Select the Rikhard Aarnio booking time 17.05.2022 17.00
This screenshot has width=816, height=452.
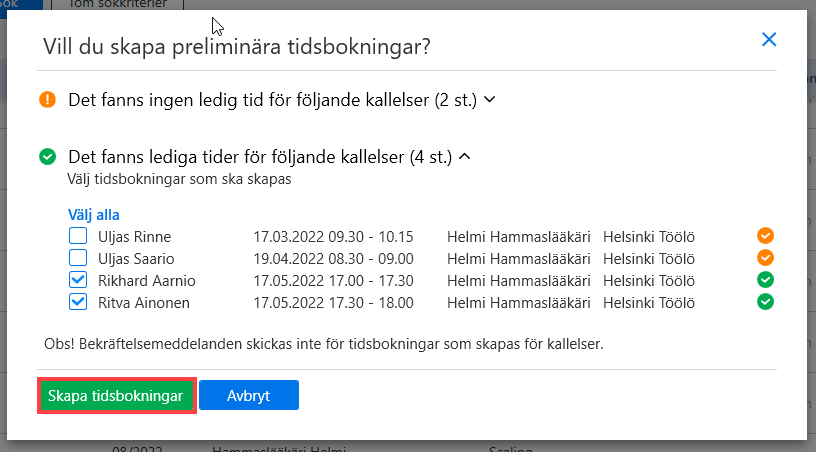(x=333, y=281)
